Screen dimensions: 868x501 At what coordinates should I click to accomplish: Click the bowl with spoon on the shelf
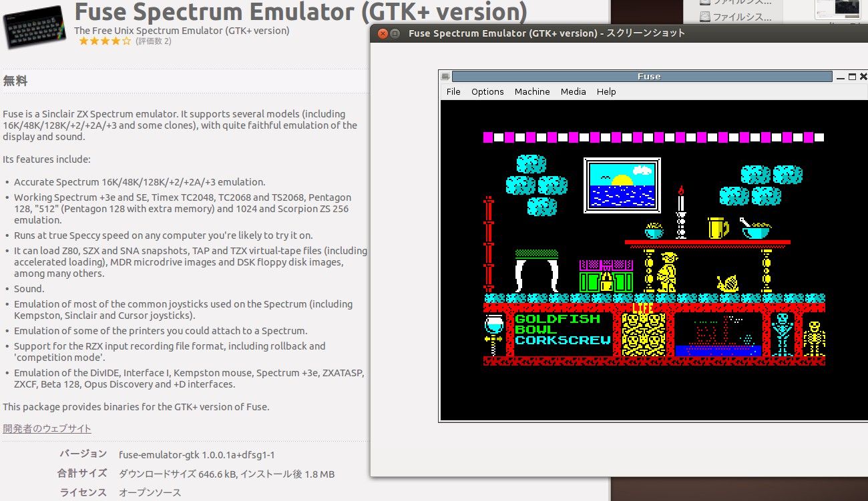tap(755, 228)
